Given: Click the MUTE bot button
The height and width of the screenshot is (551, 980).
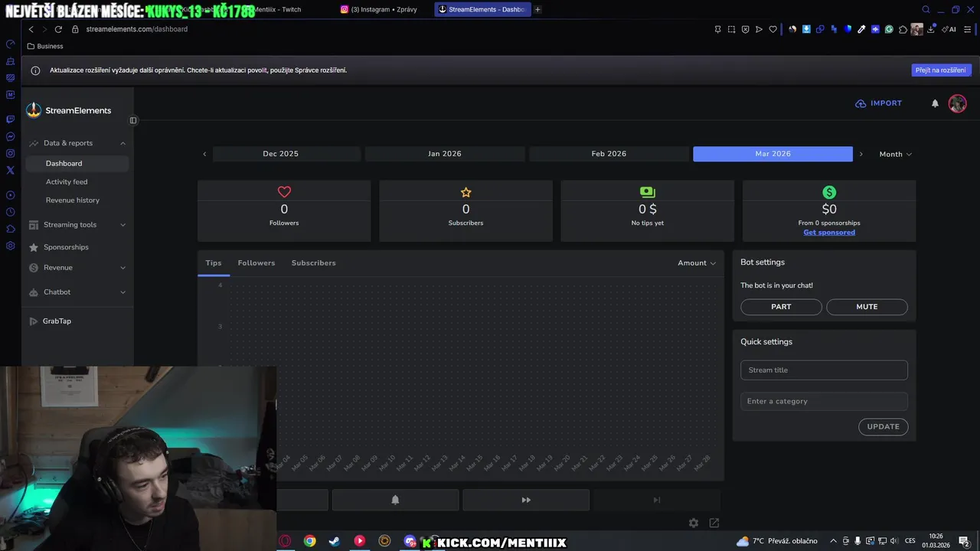Looking at the screenshot, I should click(x=867, y=307).
